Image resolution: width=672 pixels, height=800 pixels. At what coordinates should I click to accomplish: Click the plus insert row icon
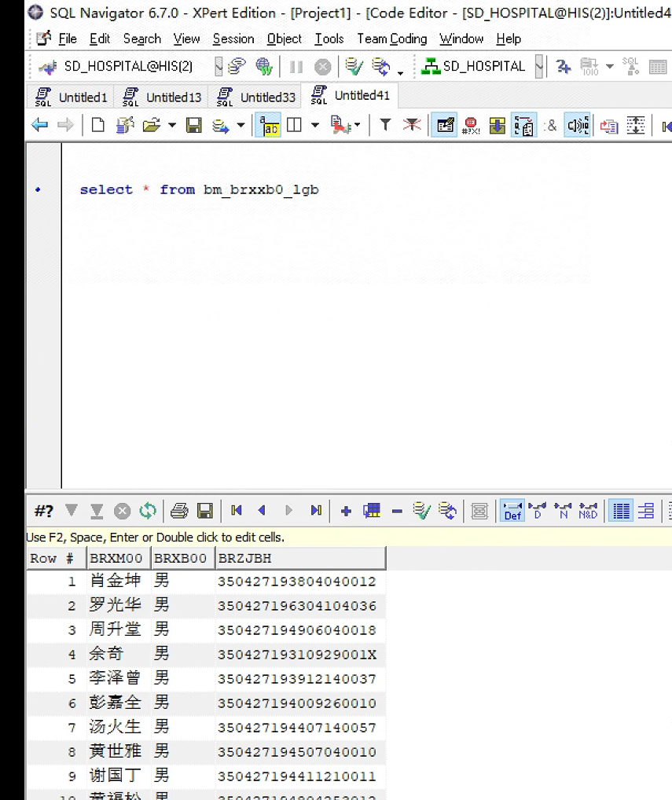click(346, 511)
